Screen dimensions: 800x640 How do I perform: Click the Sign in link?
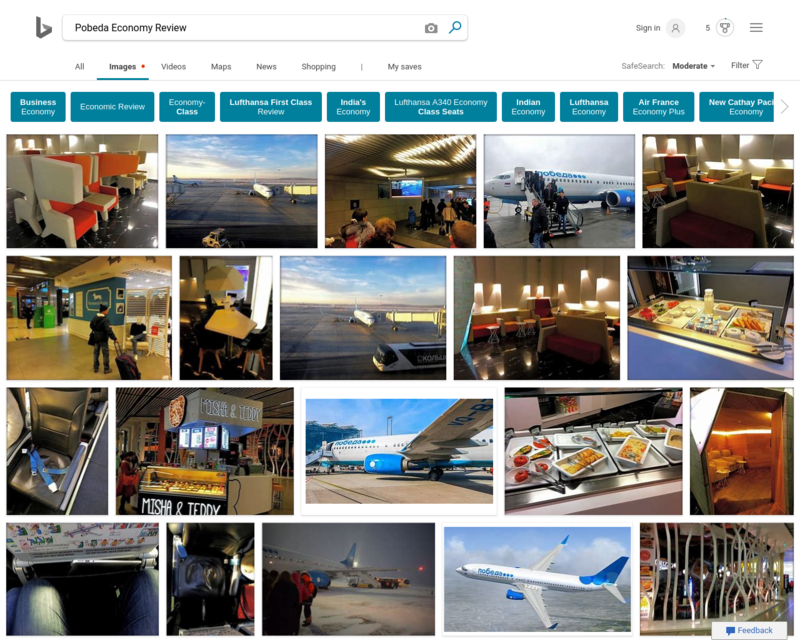coord(648,28)
